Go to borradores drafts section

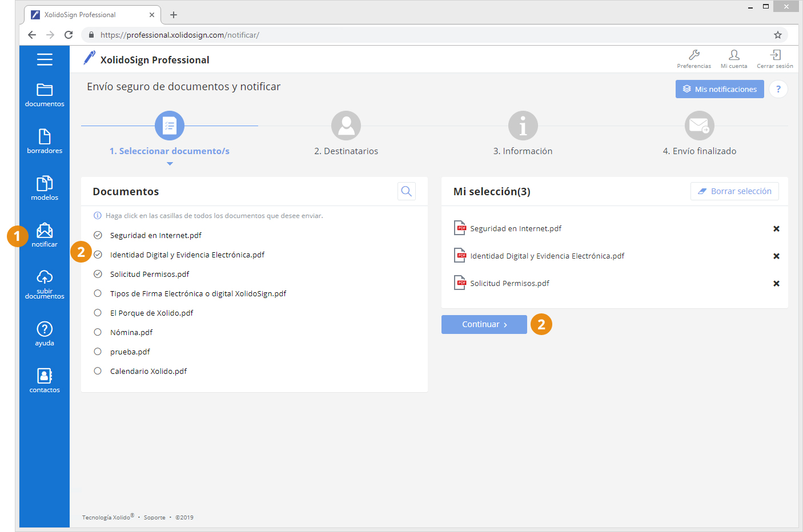[45, 142]
